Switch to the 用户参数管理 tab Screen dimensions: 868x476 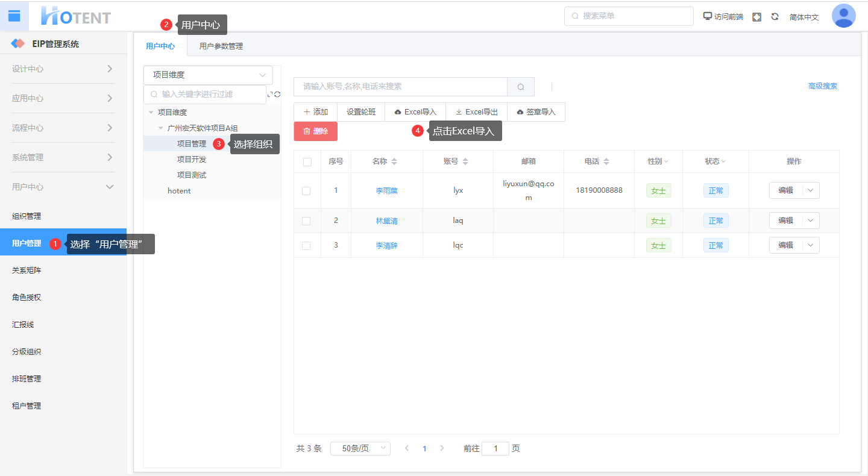[221, 46]
